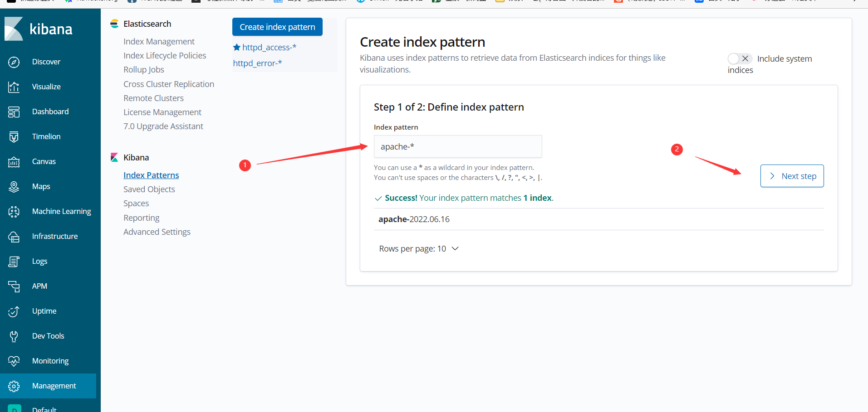This screenshot has width=868, height=412.
Task: Go to Uptime in the sidebar
Action: click(44, 311)
